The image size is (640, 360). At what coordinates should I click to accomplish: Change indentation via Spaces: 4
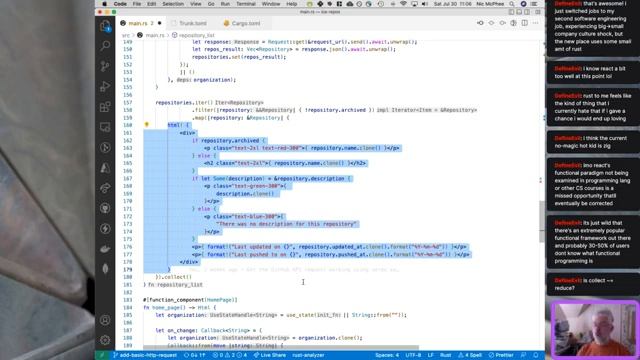tap(387, 355)
